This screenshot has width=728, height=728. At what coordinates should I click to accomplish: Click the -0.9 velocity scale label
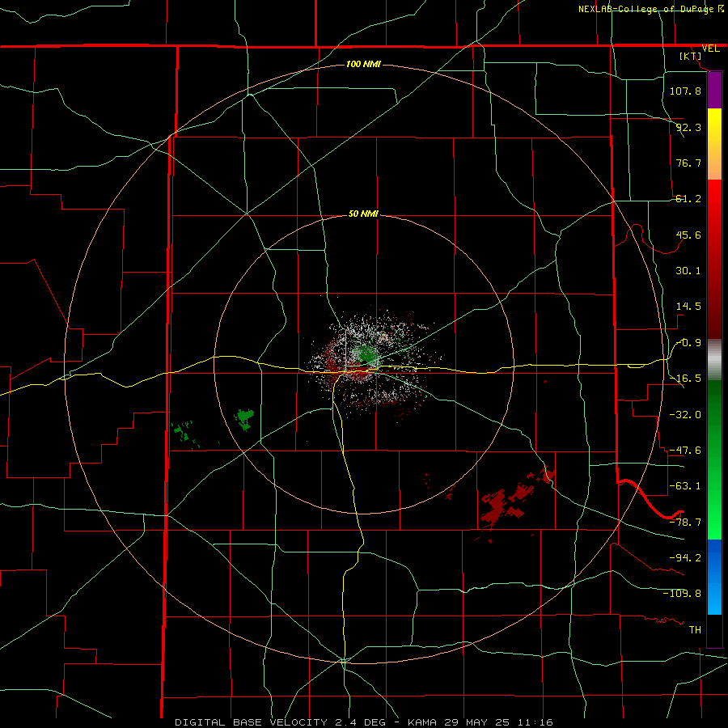tap(688, 343)
